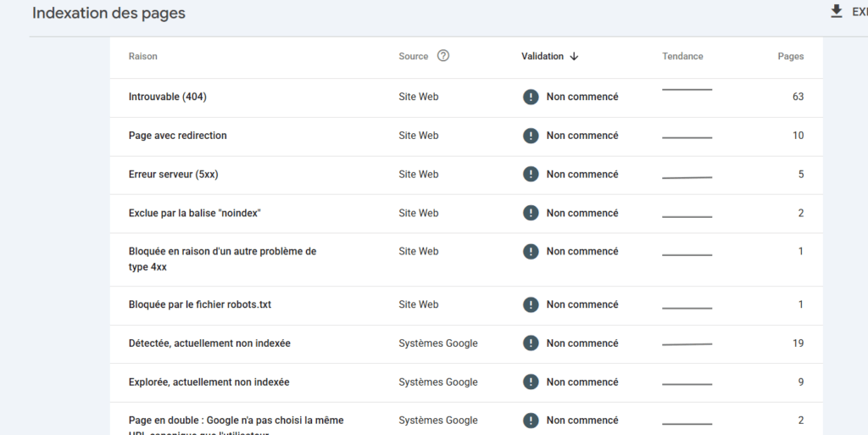Image resolution: width=868 pixels, height=435 pixels.
Task: Click status icon for Introuvable (404) row
Action: (531, 97)
